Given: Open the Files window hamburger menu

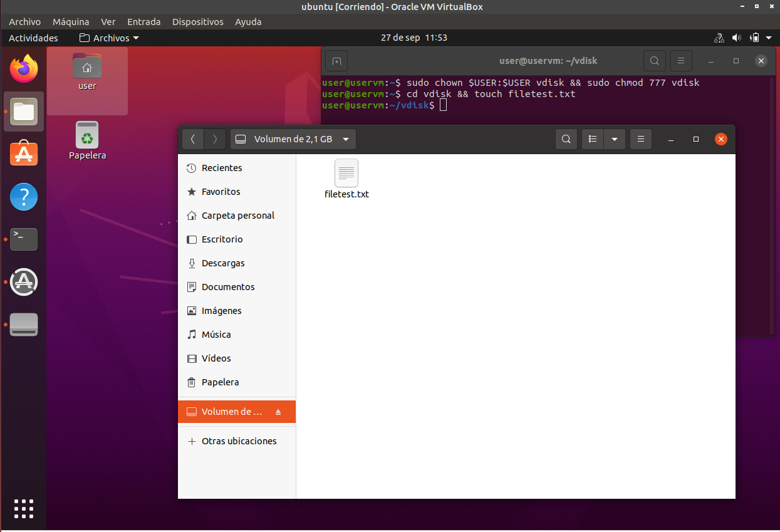Looking at the screenshot, I should 640,139.
